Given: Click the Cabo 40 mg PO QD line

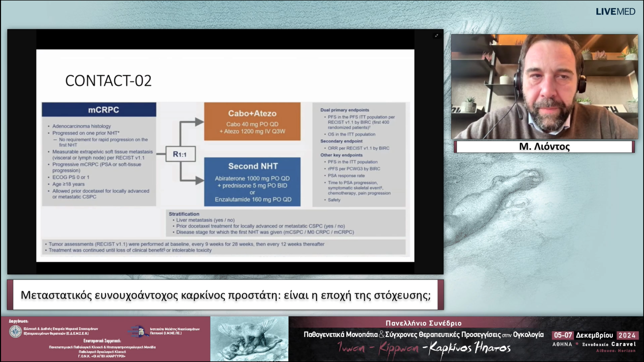Looking at the screenshot, I should pyautogui.click(x=252, y=124).
